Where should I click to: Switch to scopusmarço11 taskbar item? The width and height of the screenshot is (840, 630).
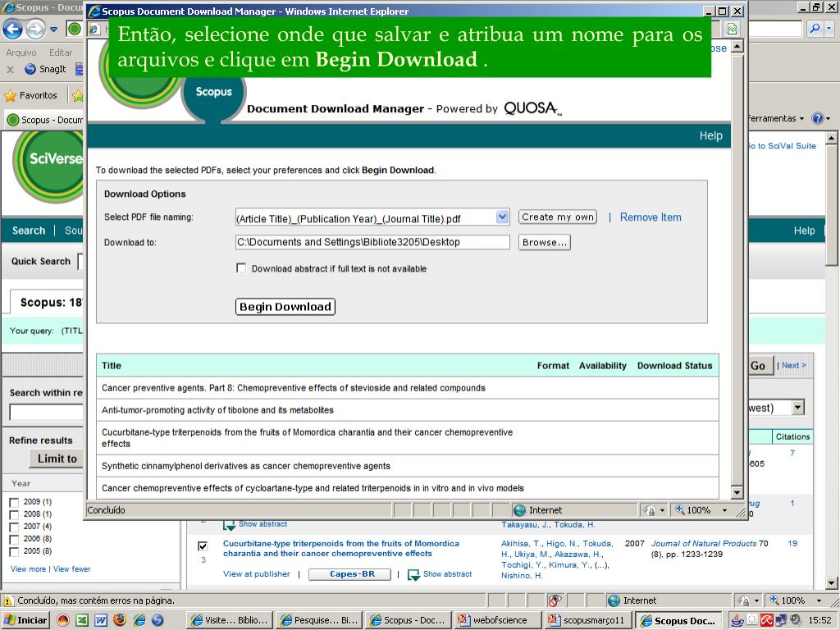[587, 620]
